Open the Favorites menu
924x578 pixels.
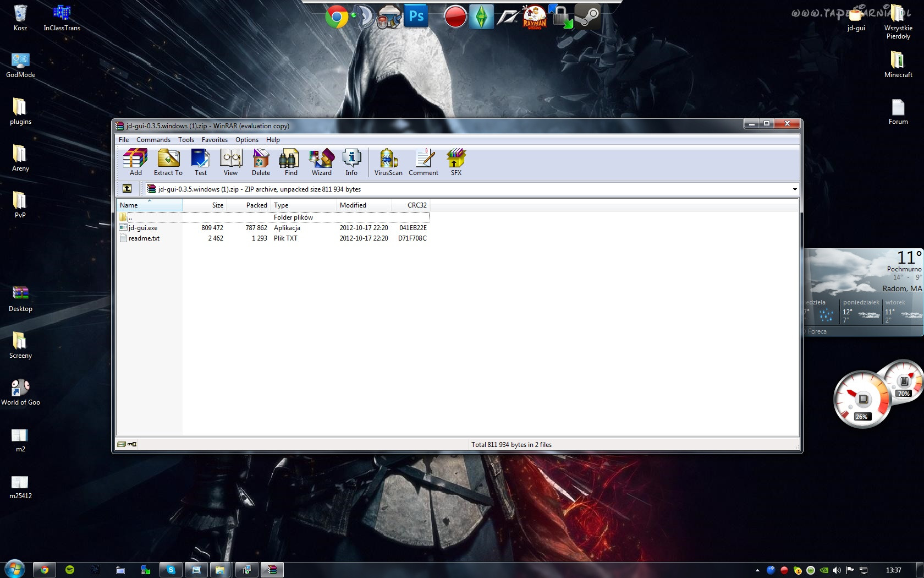[215, 140]
